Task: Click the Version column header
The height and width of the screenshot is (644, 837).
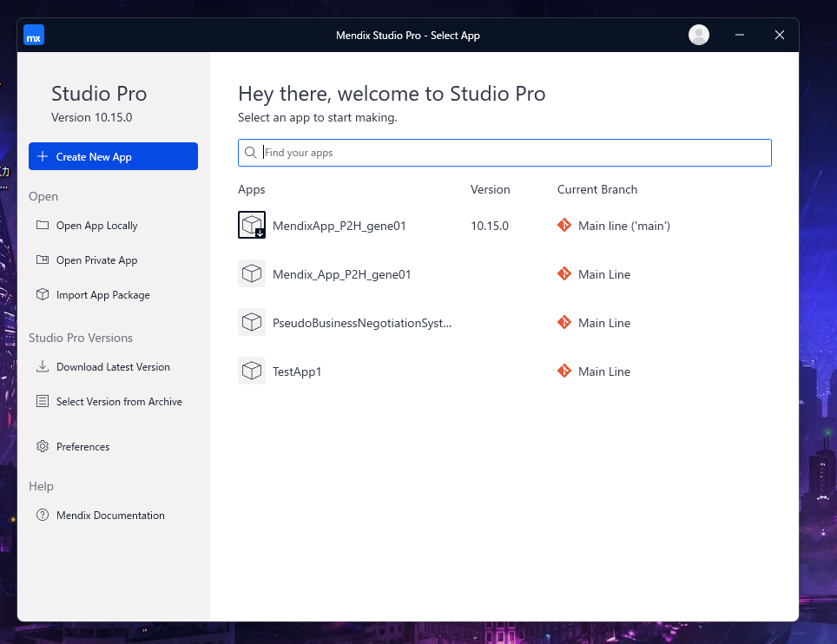Action: (x=490, y=189)
